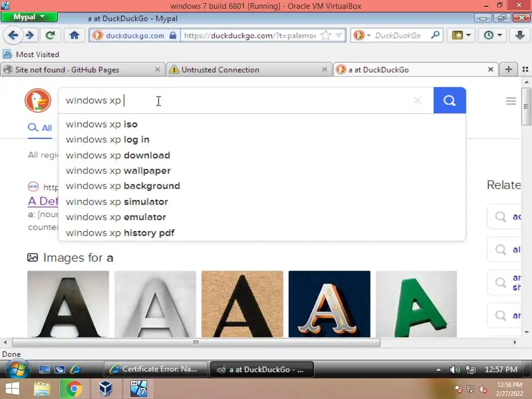Switch to Site not found GitHub Pages tab
532x399 pixels.
77,70
